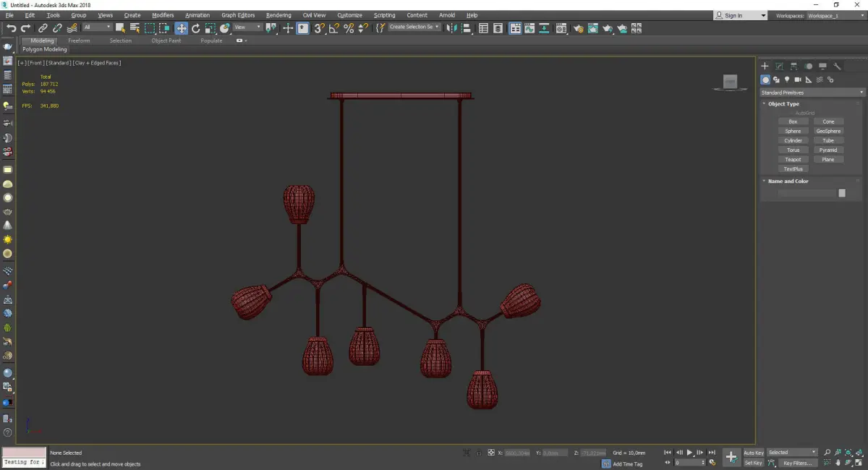This screenshot has width=868, height=470.
Task: Click the Auto Key button
Action: [754, 453]
